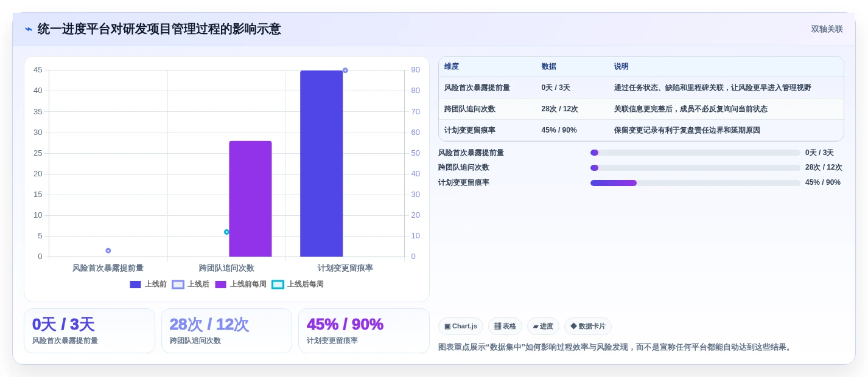Click the 计划变更留痕率 progress bar
Screen dimensions: 868x377
click(x=695, y=183)
